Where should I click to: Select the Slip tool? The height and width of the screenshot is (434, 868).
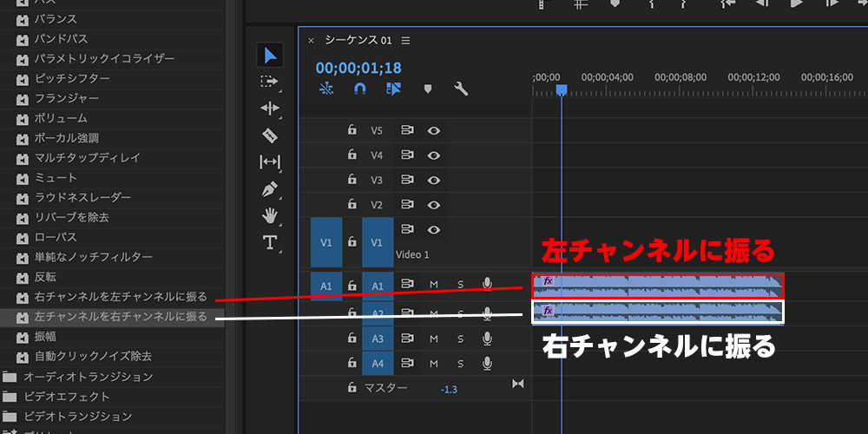pos(270,162)
